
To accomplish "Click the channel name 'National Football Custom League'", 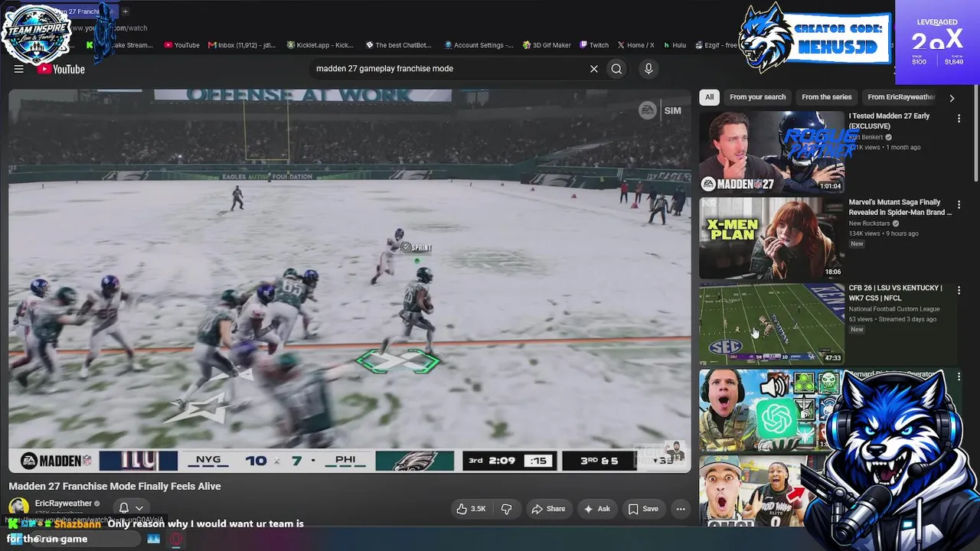I will click(894, 309).
